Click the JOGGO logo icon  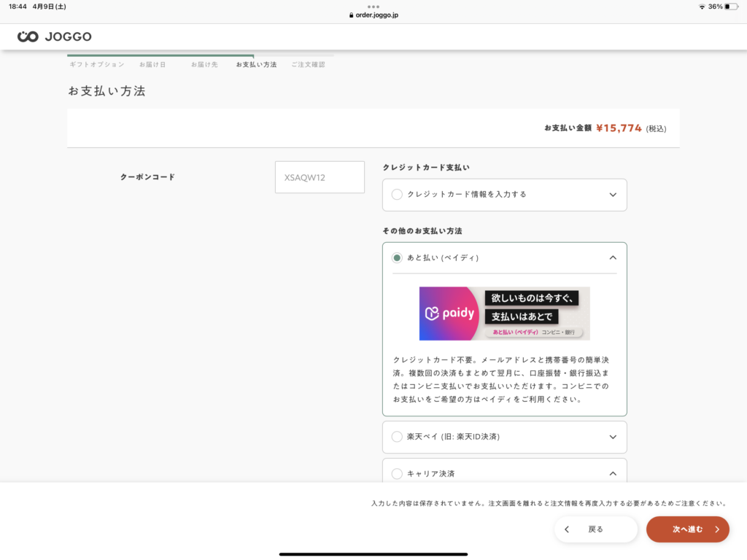click(x=28, y=36)
